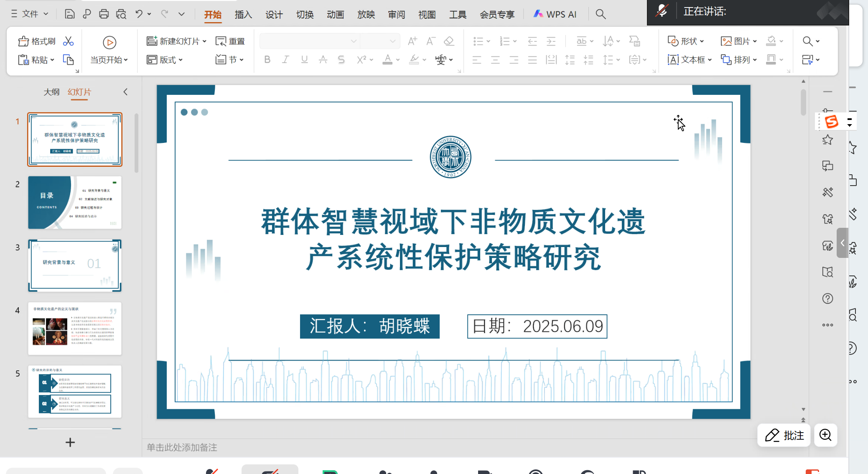Click the eraser Clear Formatting icon

pos(449,41)
